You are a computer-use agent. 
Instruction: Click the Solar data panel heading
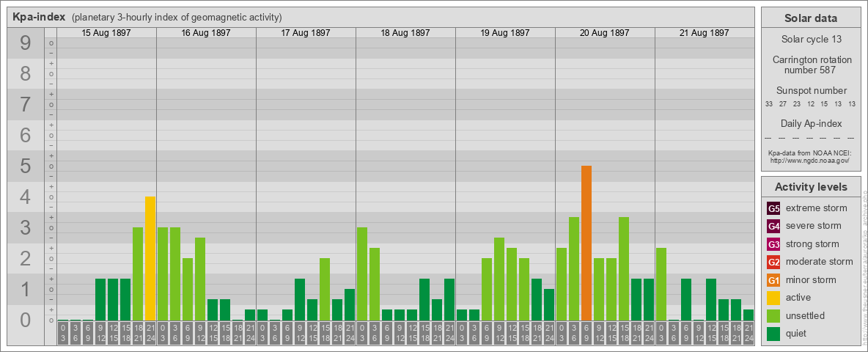click(x=810, y=18)
